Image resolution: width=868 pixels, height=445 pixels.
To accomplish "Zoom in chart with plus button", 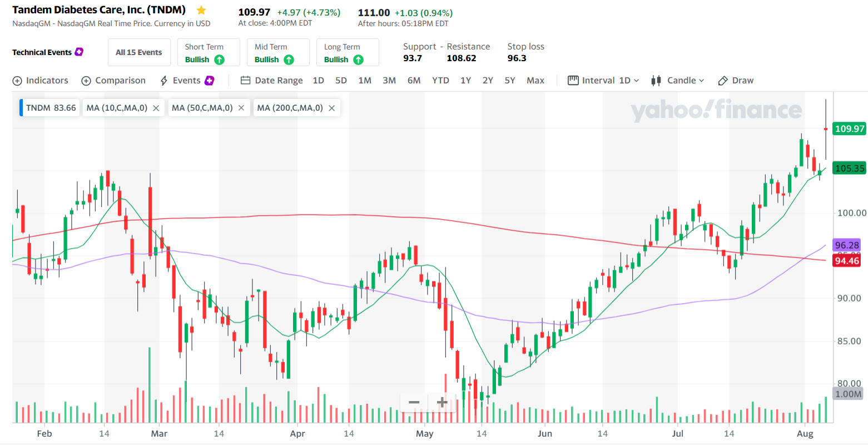I will 442,402.
